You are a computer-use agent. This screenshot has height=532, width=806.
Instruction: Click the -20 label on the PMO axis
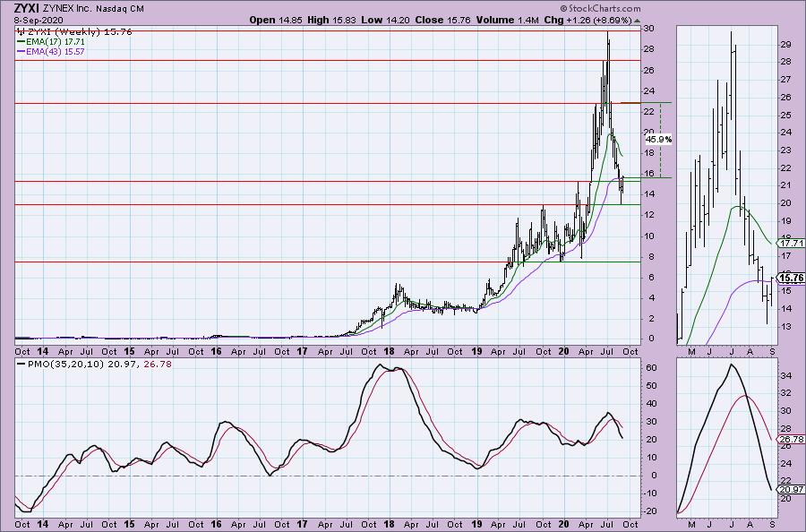pyautogui.click(x=651, y=511)
